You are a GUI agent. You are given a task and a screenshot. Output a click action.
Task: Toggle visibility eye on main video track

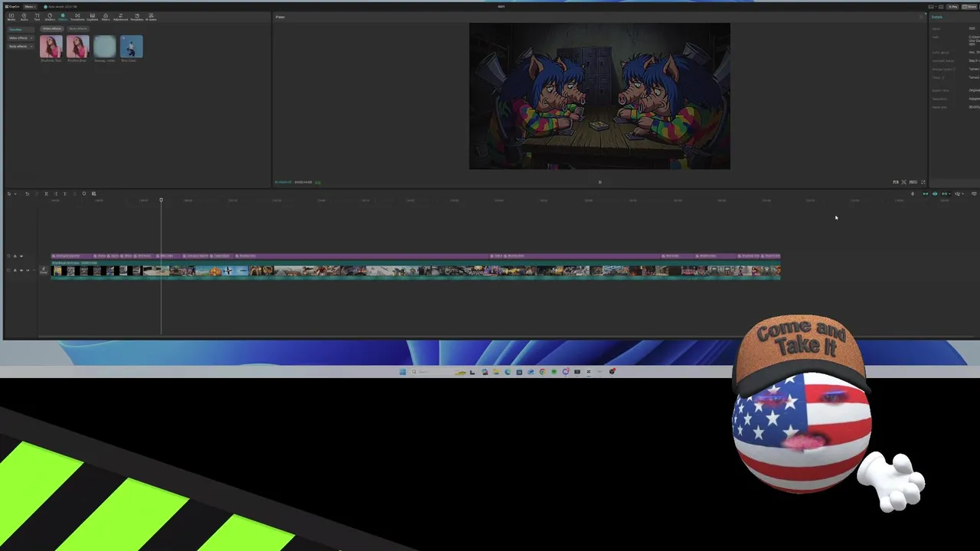(x=21, y=270)
